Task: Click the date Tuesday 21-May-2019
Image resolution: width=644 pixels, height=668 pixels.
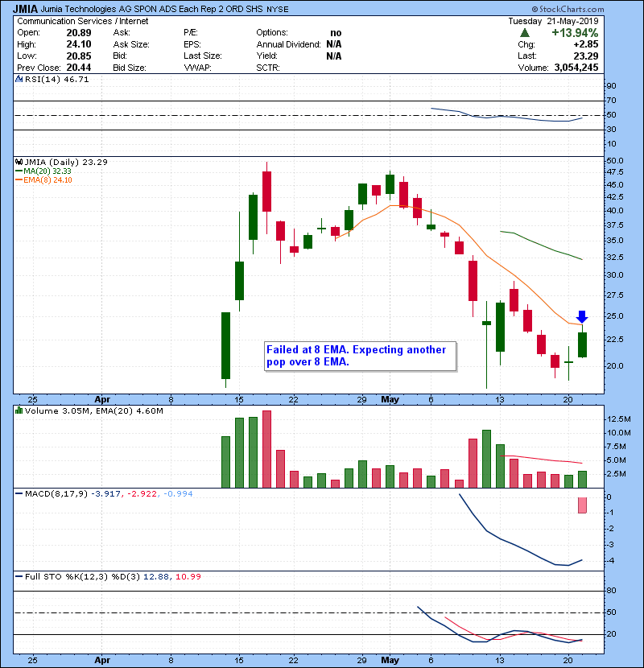Action: [553, 21]
